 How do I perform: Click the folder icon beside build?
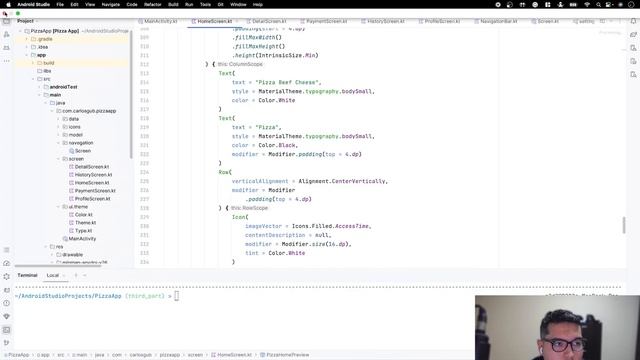click(40, 63)
